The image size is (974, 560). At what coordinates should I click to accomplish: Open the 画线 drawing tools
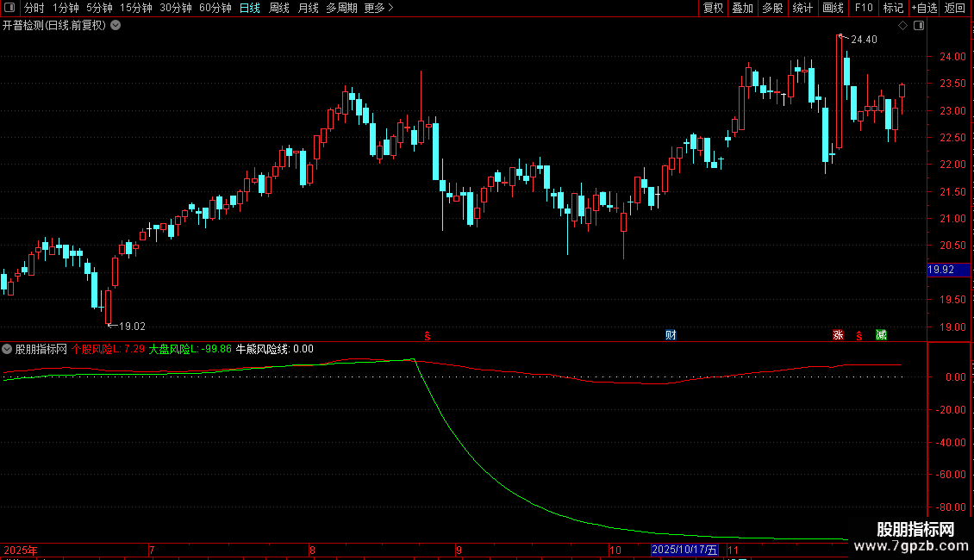[x=833, y=8]
